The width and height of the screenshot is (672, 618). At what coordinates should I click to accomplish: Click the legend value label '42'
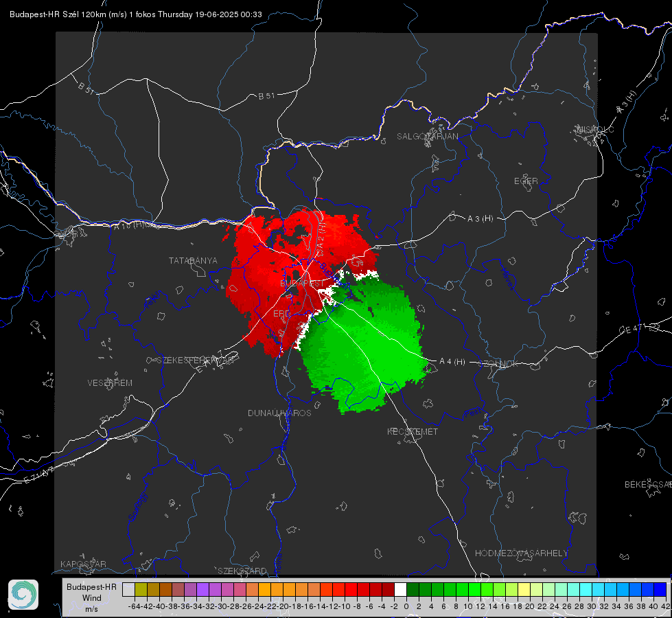[x=666, y=606]
